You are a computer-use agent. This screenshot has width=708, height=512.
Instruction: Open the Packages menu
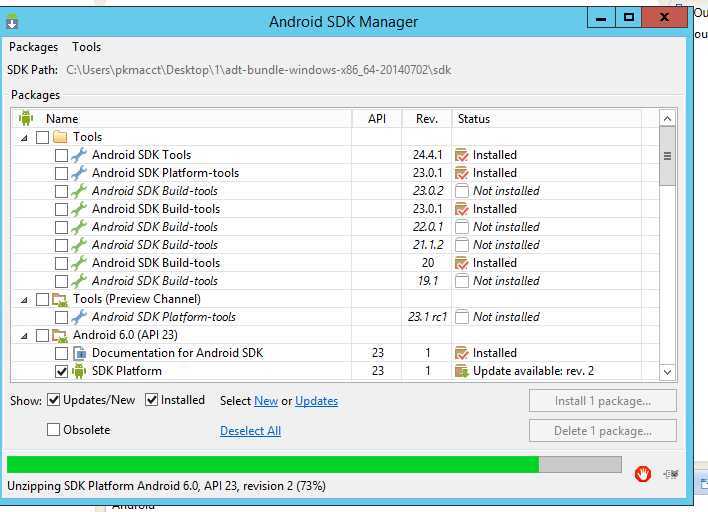coord(33,47)
